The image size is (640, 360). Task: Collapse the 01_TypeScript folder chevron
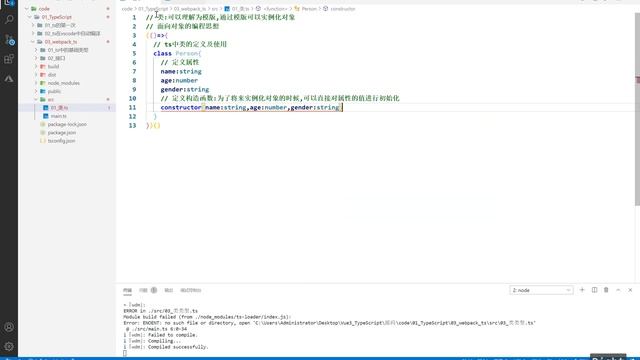(30, 17)
